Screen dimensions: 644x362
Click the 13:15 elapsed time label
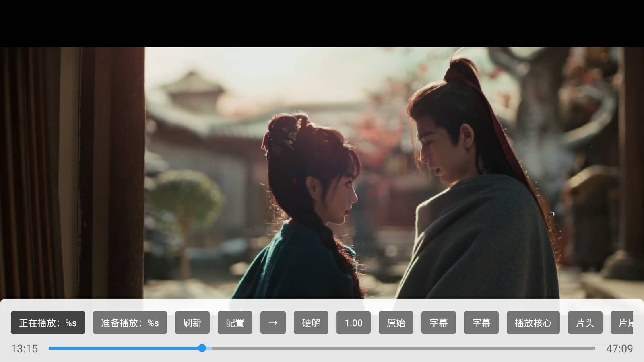tap(25, 348)
